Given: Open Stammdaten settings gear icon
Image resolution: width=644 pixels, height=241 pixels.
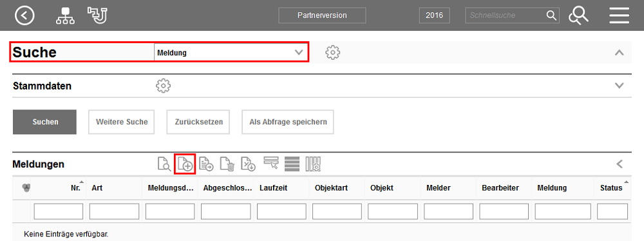Looking at the screenshot, I should 163,86.
